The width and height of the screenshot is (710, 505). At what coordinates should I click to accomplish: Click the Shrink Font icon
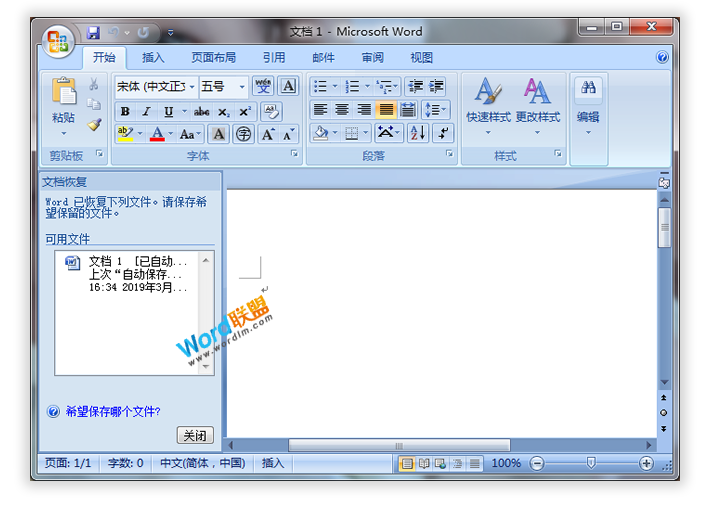(288, 134)
